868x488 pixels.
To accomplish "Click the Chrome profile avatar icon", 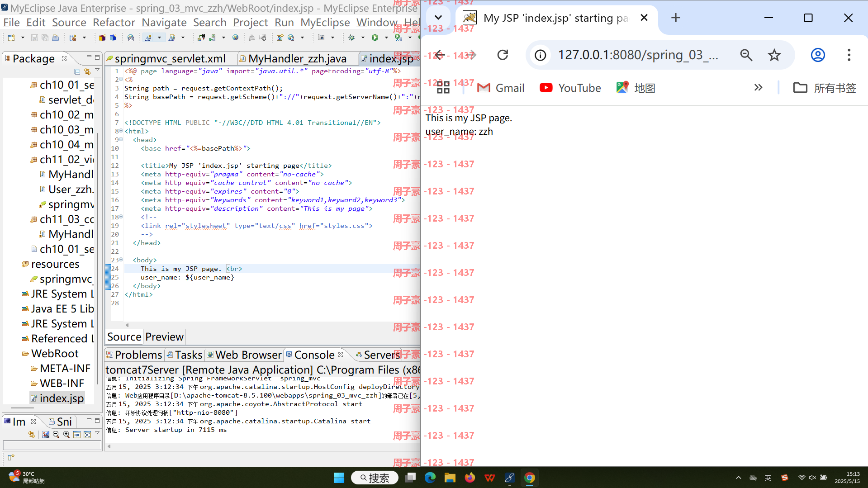I will 818,55.
